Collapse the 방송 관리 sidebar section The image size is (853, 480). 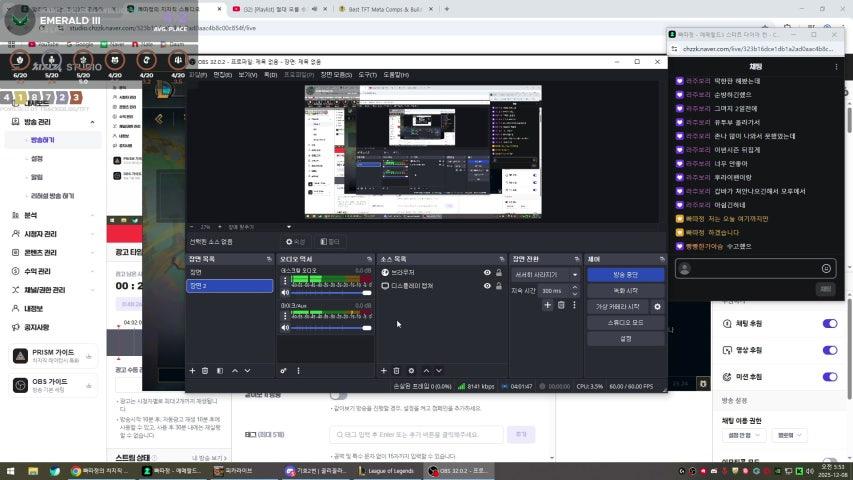pos(92,122)
